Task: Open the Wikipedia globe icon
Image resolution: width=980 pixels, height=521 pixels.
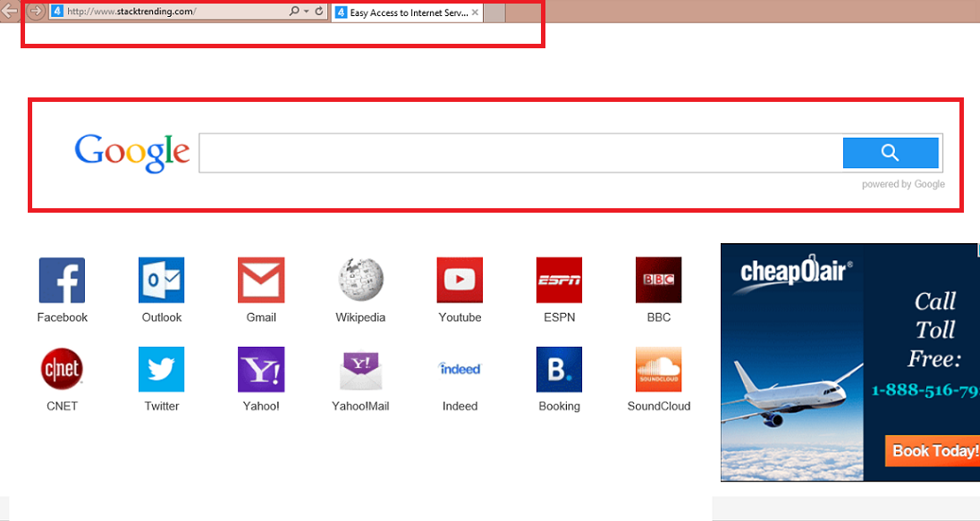Action: [x=360, y=281]
